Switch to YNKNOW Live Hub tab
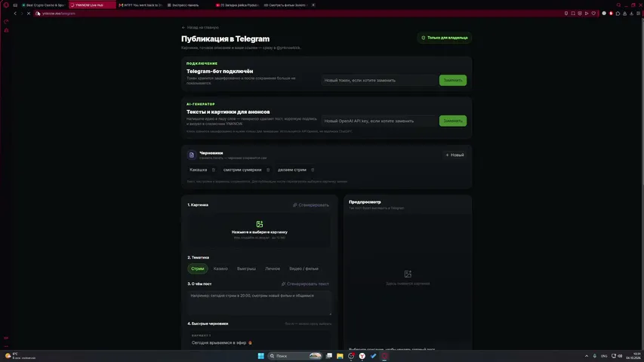644x362 pixels. (92, 5)
